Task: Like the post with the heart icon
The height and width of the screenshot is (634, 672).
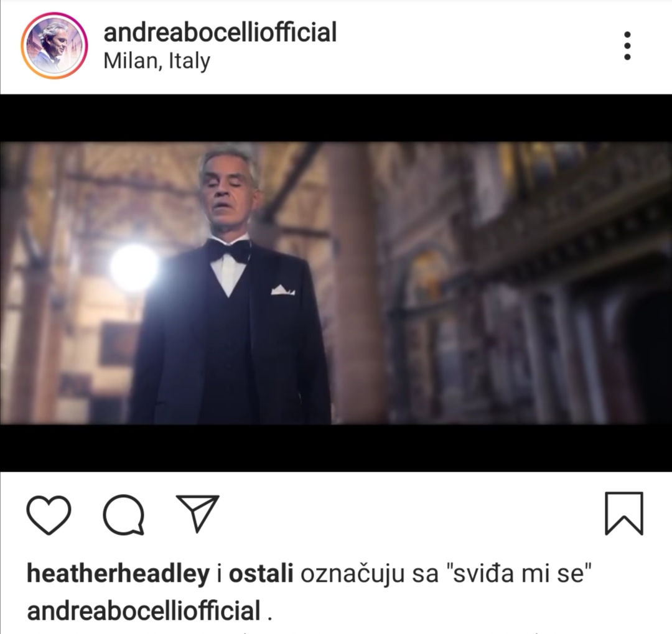Action: tap(49, 515)
